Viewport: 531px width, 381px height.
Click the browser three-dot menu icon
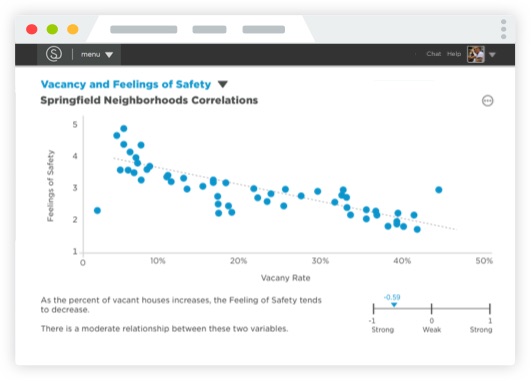[x=504, y=29]
